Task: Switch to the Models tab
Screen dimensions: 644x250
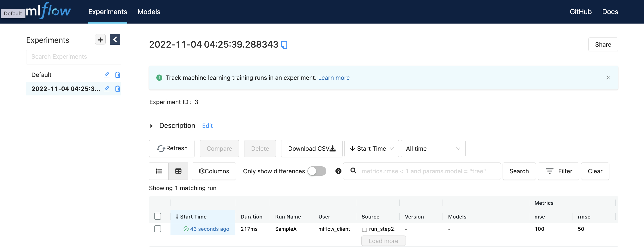Action: tap(149, 12)
